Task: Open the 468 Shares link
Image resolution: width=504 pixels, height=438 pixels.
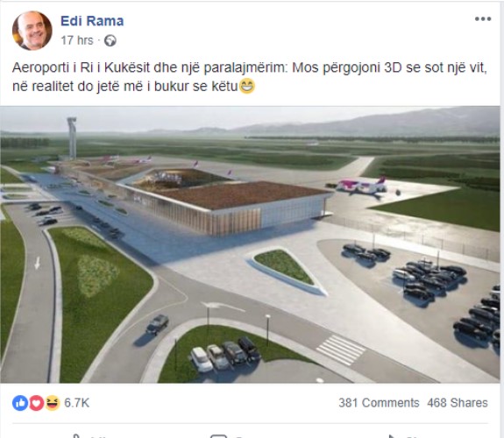Action: [x=458, y=403]
